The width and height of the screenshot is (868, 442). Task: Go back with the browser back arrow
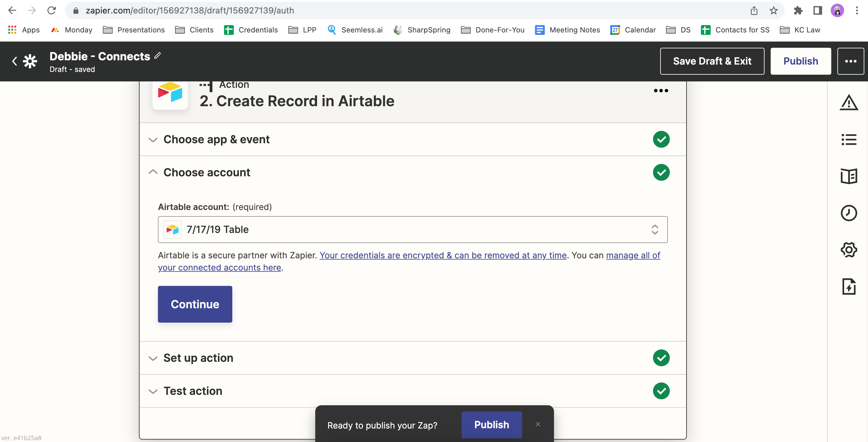click(x=12, y=10)
